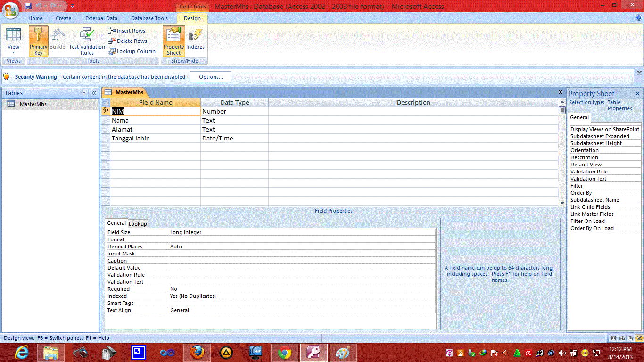Toggle the Property Sheet
Image resolution: width=644 pixels, height=362 pixels.
pos(173,41)
